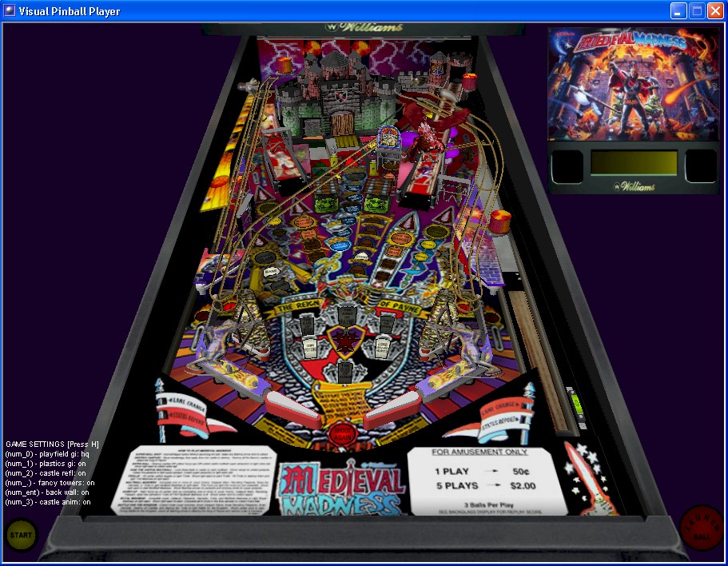The width and height of the screenshot is (728, 566).
Task: Click the '1 PLAY 50¢' price line
Action: (x=482, y=472)
